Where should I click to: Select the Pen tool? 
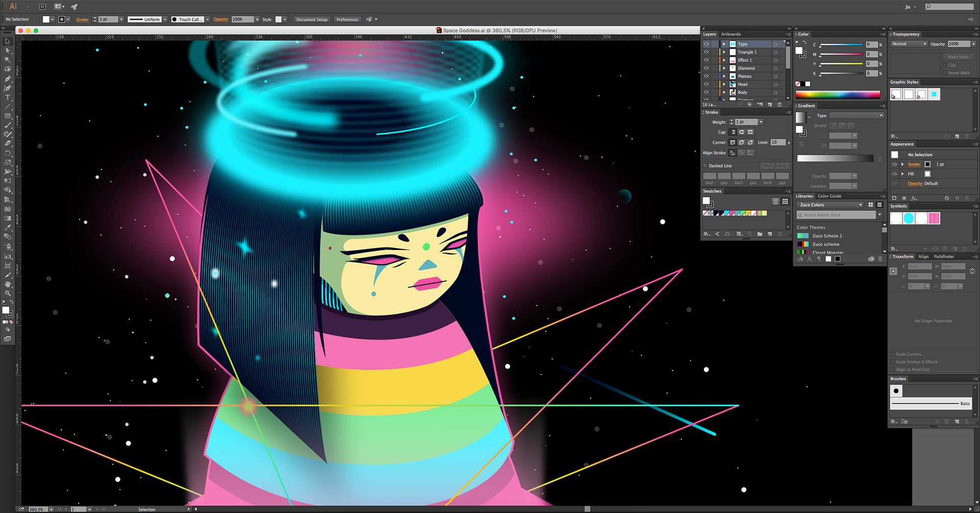[8, 79]
